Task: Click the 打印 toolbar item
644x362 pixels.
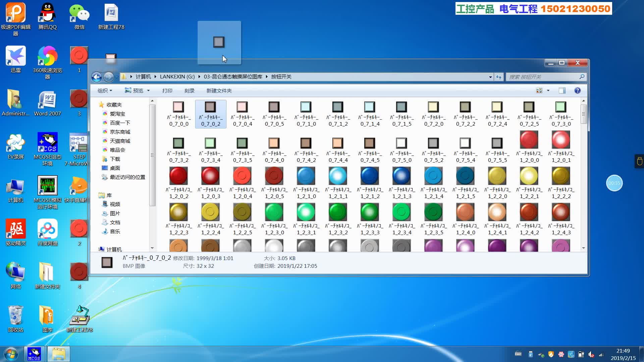Action: point(167,90)
